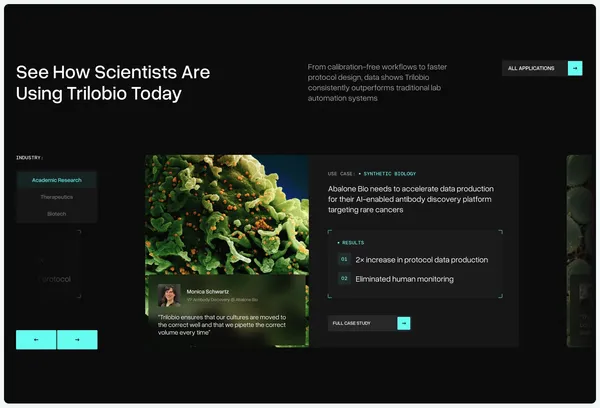Click '2× increase in protocol data production'

pyautogui.click(x=422, y=260)
